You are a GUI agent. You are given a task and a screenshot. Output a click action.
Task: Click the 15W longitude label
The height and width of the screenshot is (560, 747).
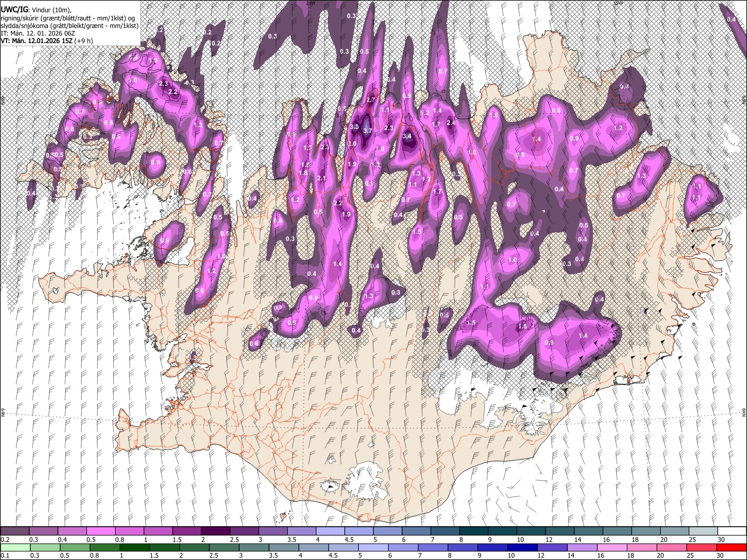point(617,3)
